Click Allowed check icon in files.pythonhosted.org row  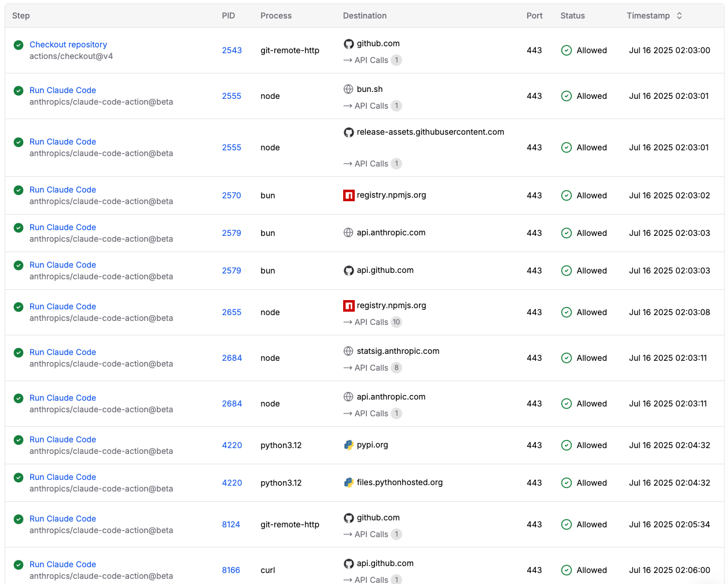point(567,483)
